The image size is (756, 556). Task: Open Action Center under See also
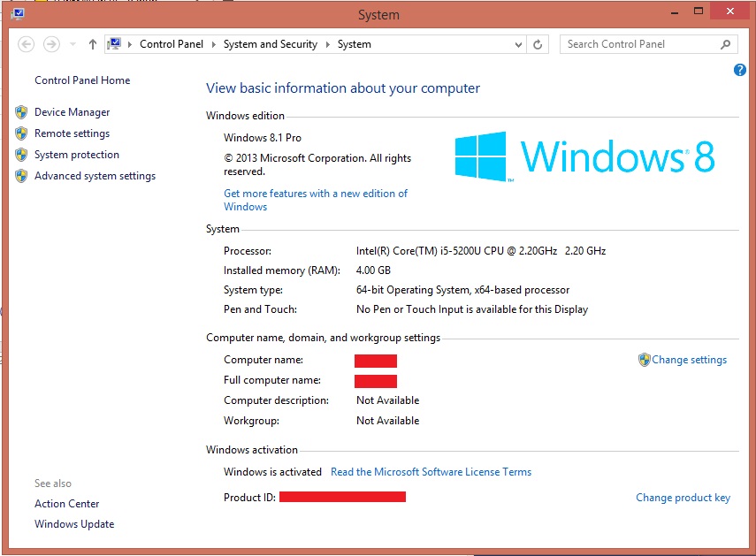tap(67, 504)
